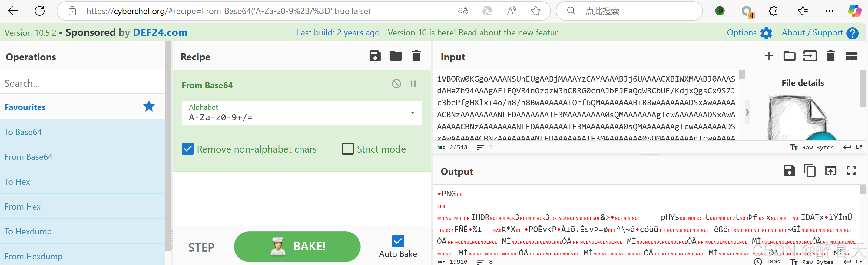Click the Version 10.5.2 label
The image size is (868, 265).
tap(30, 33)
